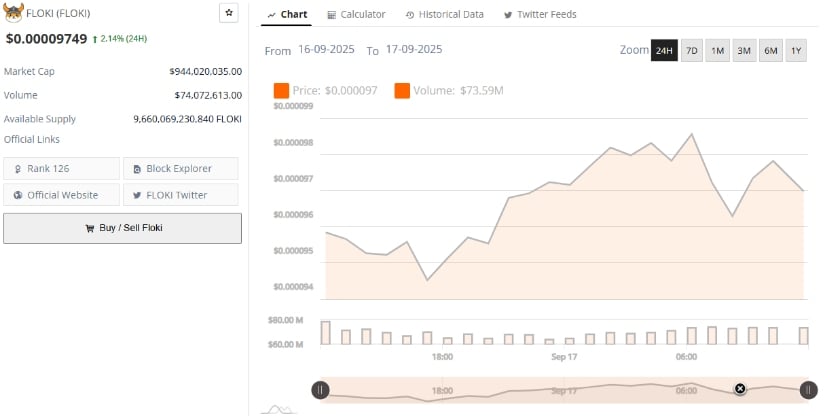Select the 1M zoom range

pyautogui.click(x=718, y=50)
